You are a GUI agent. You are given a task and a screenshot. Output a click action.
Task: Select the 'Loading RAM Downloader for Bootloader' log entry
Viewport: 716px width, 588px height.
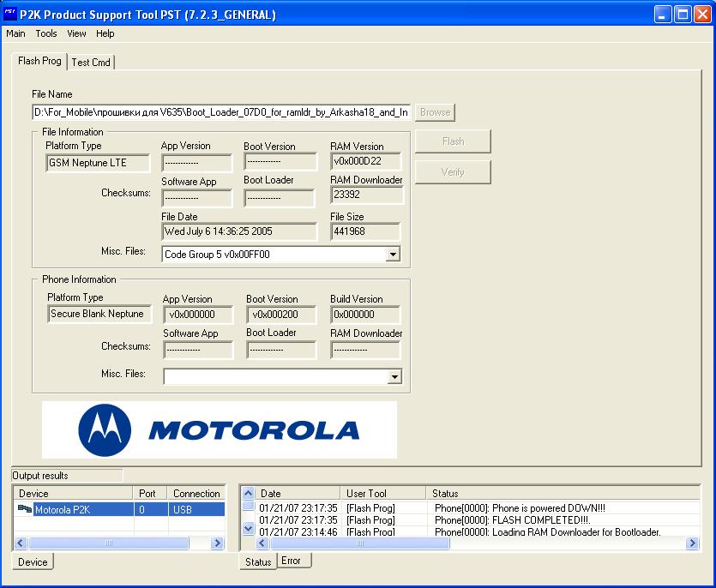click(x=478, y=531)
